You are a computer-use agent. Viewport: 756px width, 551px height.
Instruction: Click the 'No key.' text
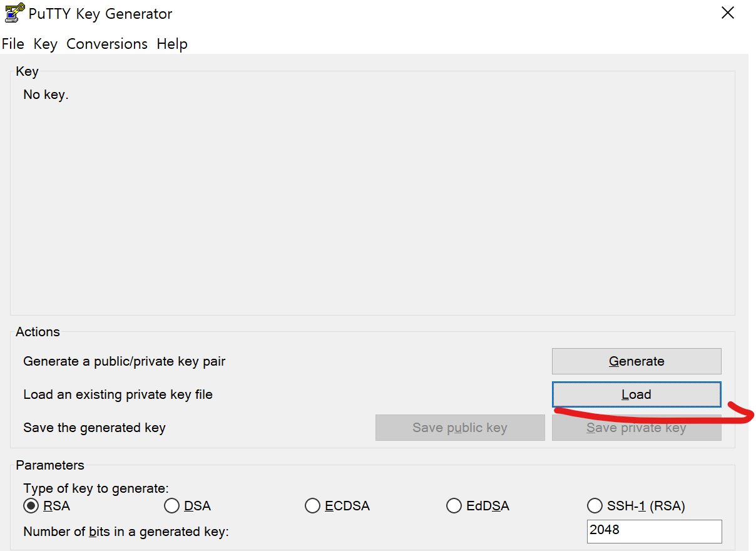coord(46,95)
